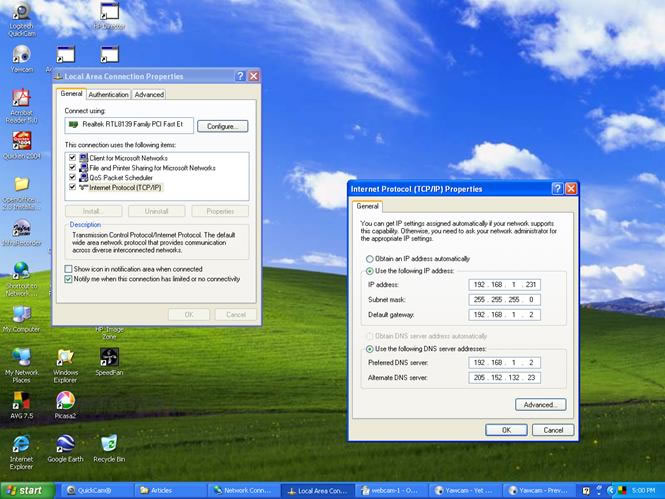Click the Client for Microsoft Networks item icon
This screenshot has width=665, height=499.
click(83, 158)
